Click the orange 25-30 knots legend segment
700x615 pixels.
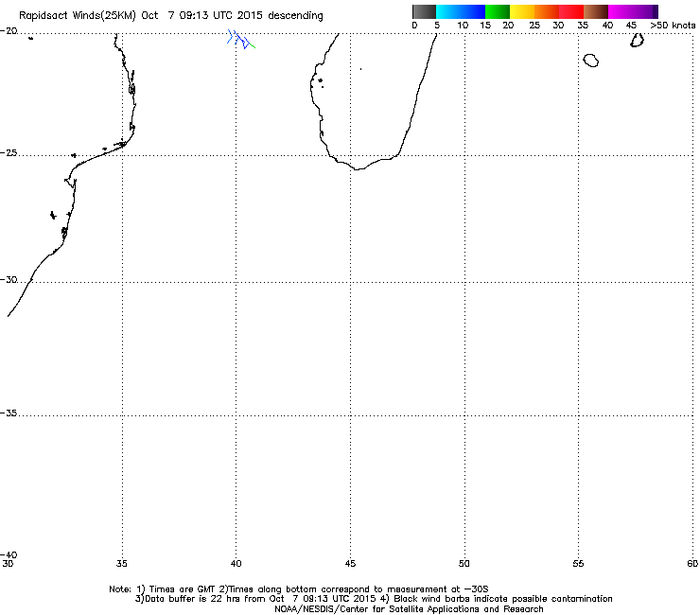point(547,11)
